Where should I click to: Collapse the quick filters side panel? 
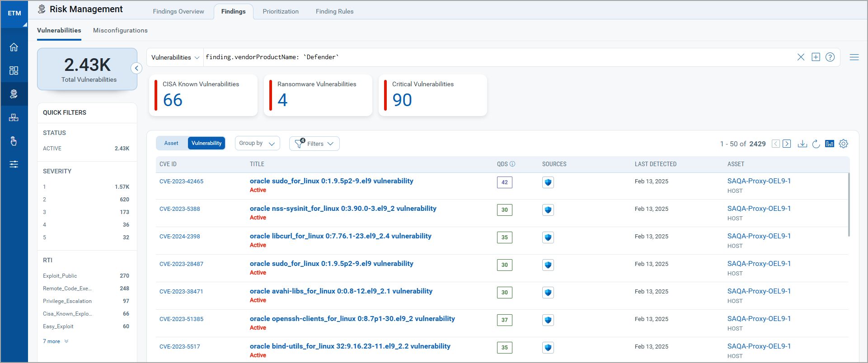point(136,68)
